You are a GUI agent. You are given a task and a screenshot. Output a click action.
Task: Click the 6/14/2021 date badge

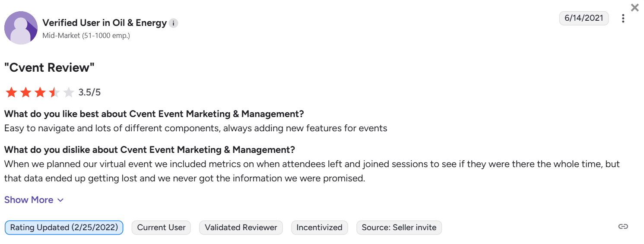click(x=584, y=18)
